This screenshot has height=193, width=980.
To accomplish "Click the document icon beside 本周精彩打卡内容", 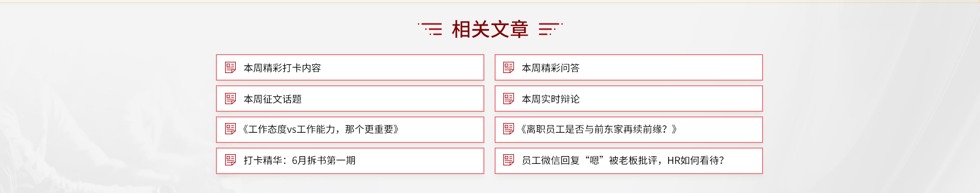I will click(231, 67).
